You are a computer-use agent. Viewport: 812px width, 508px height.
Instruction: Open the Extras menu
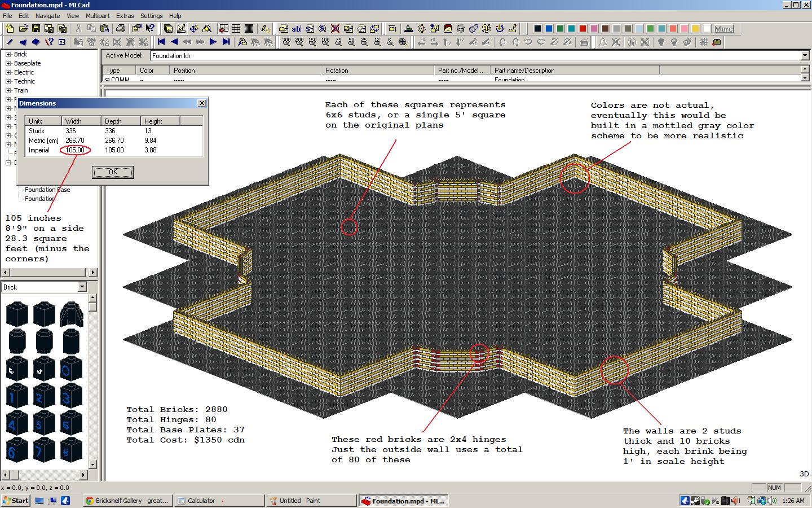point(125,16)
